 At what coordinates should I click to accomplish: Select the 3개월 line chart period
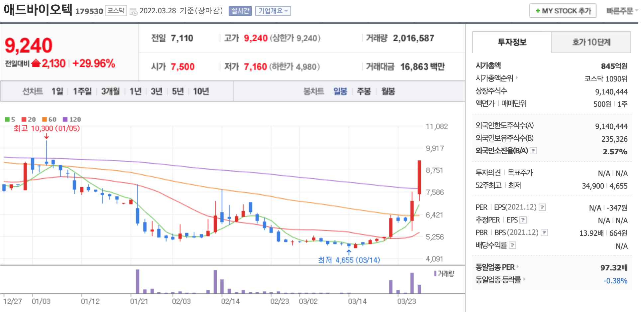click(x=110, y=91)
